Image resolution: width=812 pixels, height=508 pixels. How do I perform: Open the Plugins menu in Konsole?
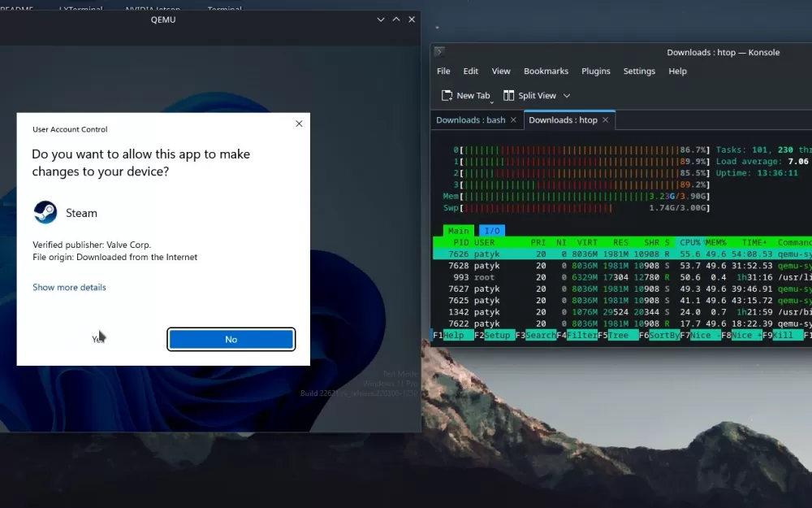click(595, 71)
